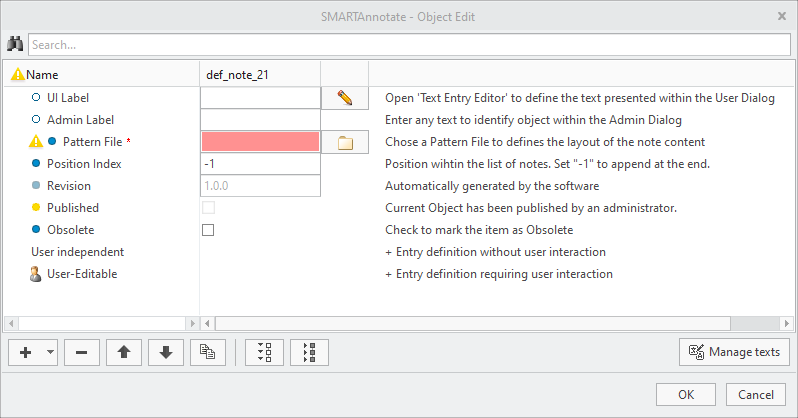Click the plus add button
Image resolution: width=798 pixels, height=418 pixels.
pyautogui.click(x=25, y=352)
